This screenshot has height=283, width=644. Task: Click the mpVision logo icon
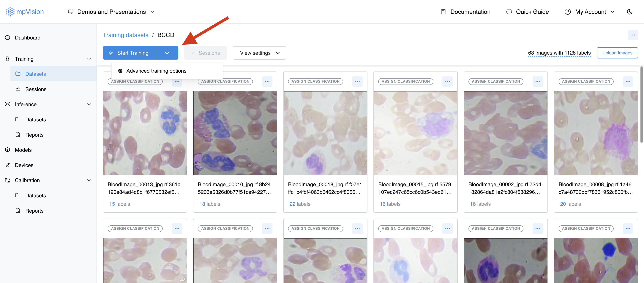10,12
